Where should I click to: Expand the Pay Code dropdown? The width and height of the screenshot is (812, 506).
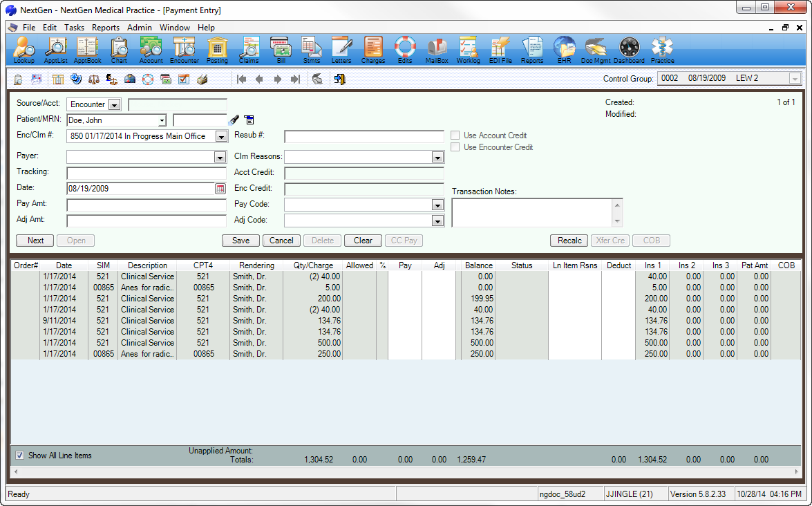437,205
